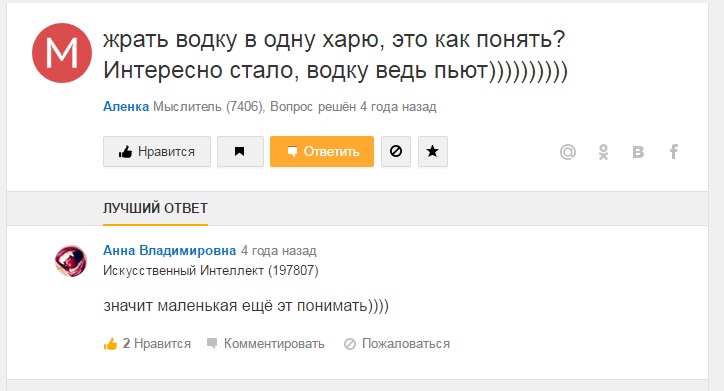Share via the Odnoklassniki icon

[603, 152]
